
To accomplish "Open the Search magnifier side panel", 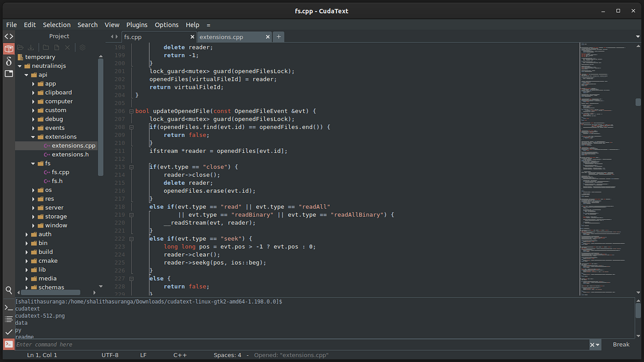I will point(9,290).
